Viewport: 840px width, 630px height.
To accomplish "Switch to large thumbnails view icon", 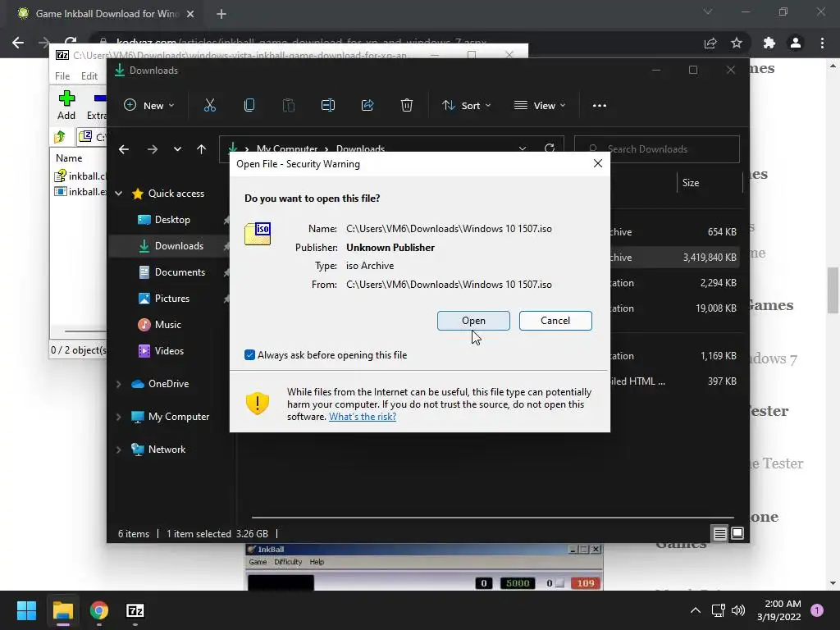I will [737, 533].
